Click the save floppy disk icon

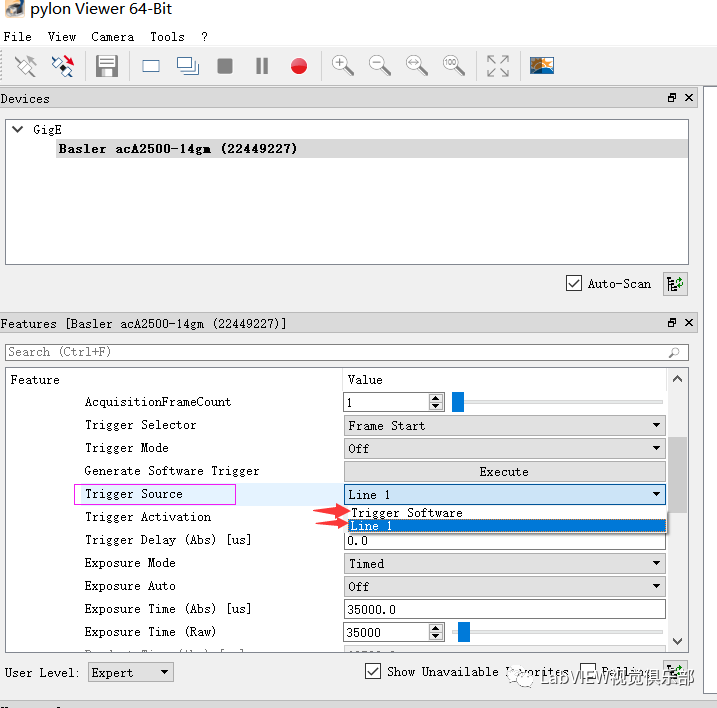click(107, 66)
